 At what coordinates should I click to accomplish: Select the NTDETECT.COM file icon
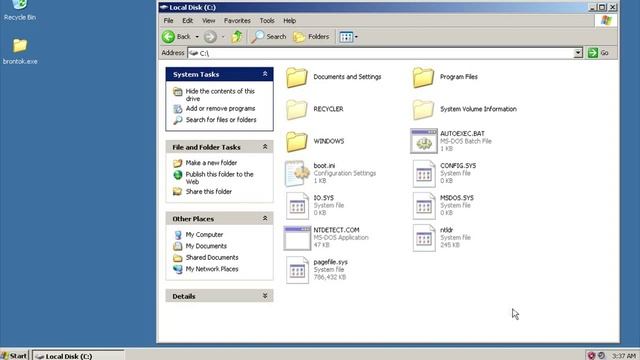click(297, 238)
